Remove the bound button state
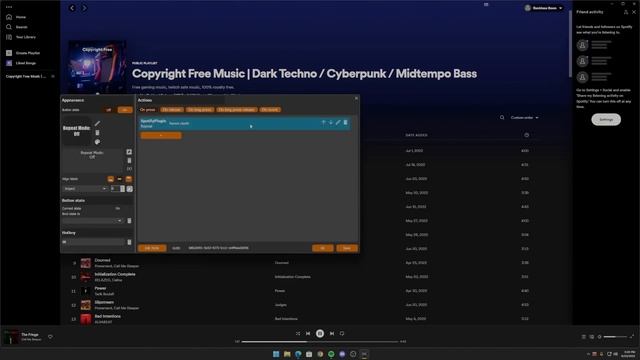 coord(129,221)
